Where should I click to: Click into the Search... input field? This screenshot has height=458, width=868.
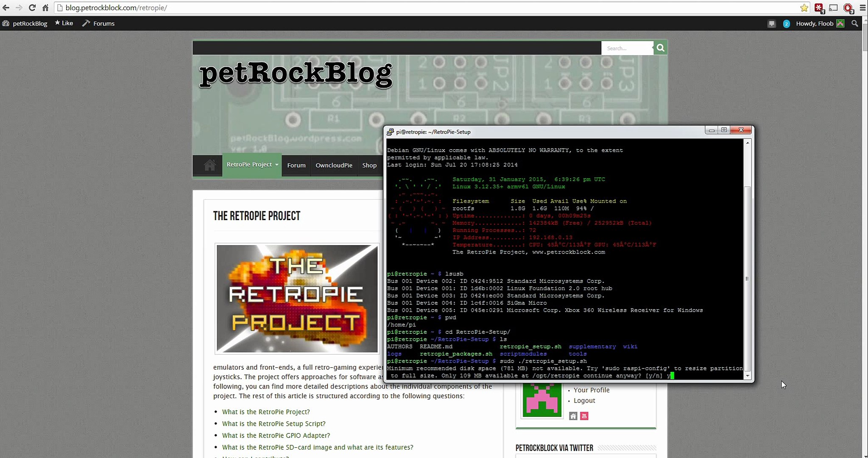click(x=627, y=48)
